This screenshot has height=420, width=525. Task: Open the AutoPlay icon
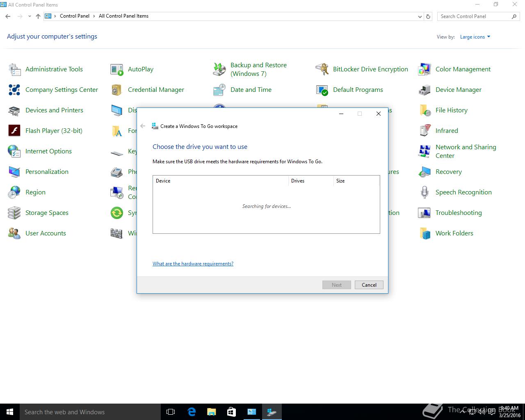pos(117,69)
